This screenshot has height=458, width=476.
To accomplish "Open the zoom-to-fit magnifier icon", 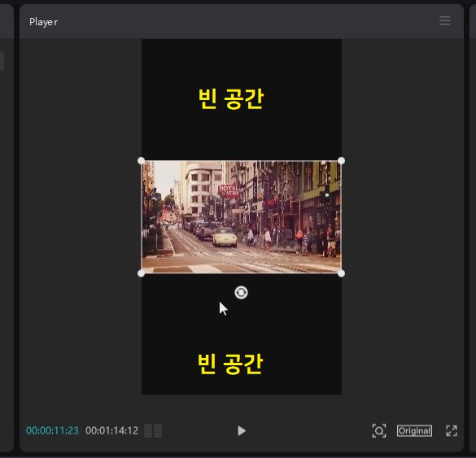I will [x=379, y=430].
